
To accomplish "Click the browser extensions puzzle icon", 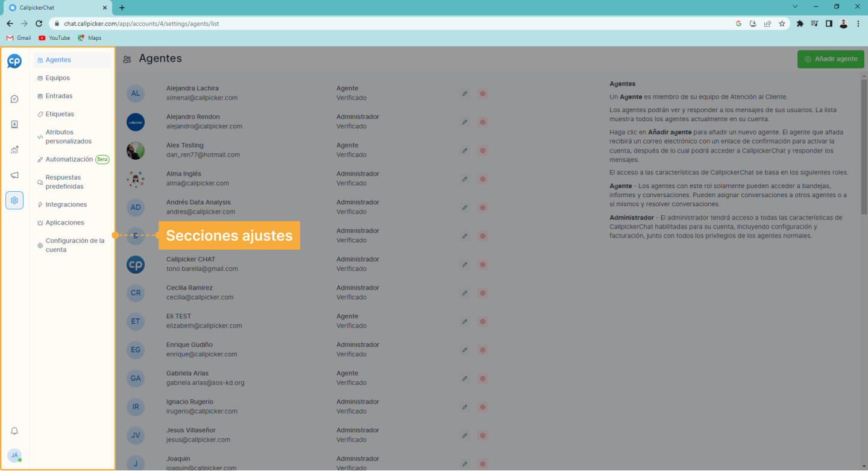I will (800, 24).
